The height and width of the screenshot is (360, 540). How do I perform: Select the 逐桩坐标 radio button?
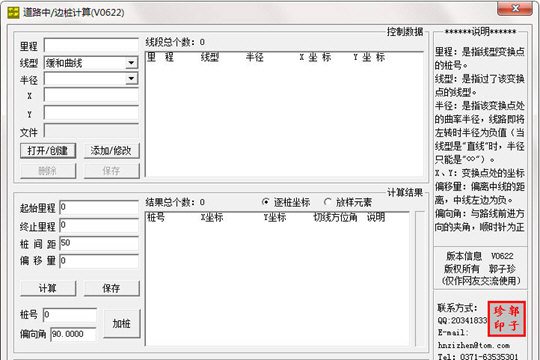pyautogui.click(x=286, y=202)
